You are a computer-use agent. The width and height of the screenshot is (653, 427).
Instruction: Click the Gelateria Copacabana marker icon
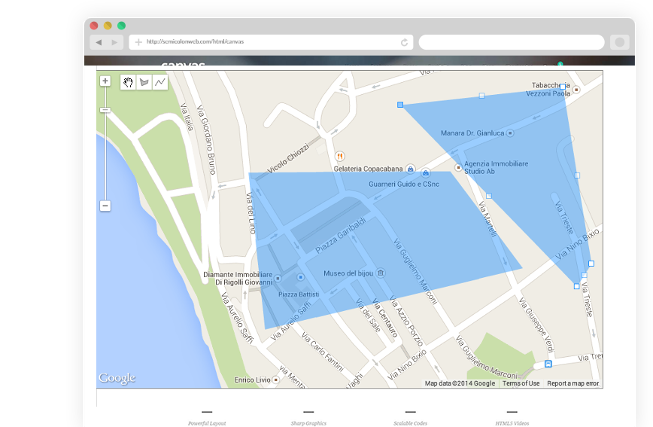(x=411, y=169)
